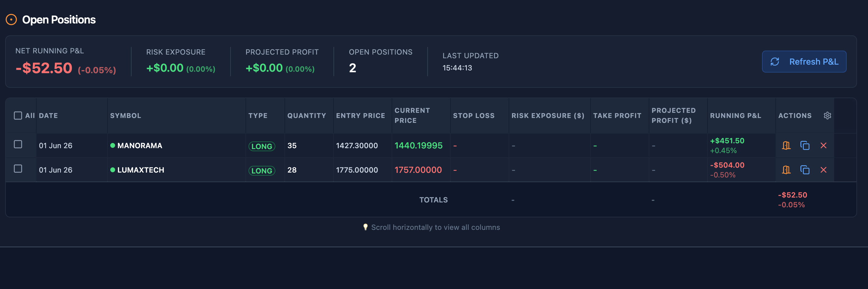Sort by the SYMBOL column header
The height and width of the screenshot is (289, 868).
click(125, 116)
